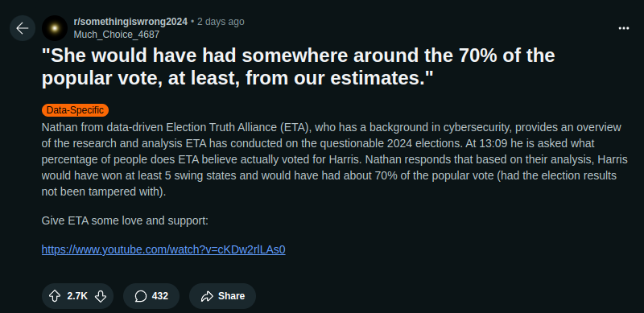Click the comment speech bubble icon
Screen dimensions: 644x313
click(141, 296)
